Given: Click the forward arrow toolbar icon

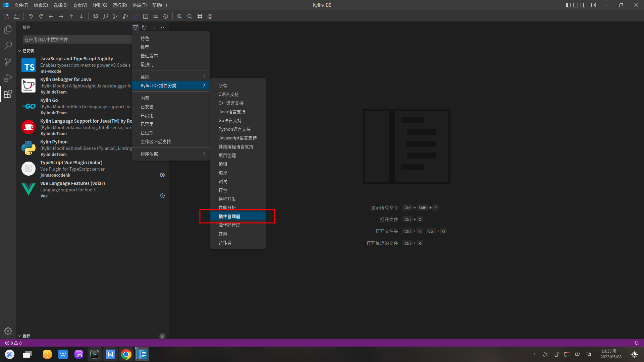Looking at the screenshot, I should [61, 16].
